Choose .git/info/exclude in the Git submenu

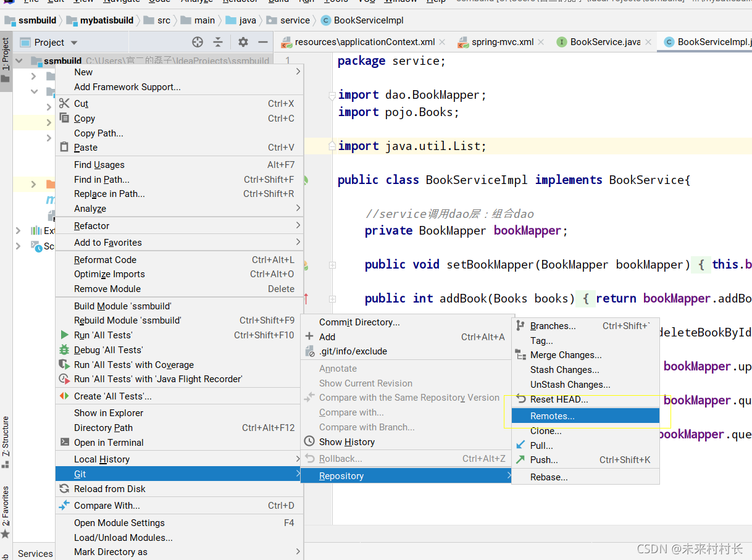pos(407,351)
